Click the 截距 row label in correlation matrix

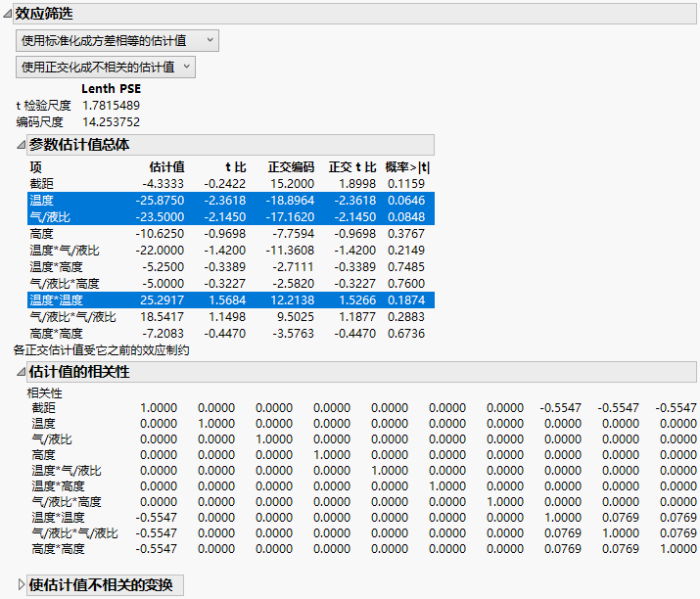[43, 407]
